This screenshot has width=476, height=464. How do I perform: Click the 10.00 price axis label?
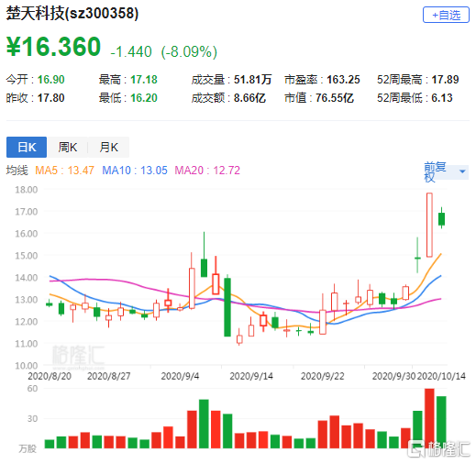pyautogui.click(x=27, y=366)
